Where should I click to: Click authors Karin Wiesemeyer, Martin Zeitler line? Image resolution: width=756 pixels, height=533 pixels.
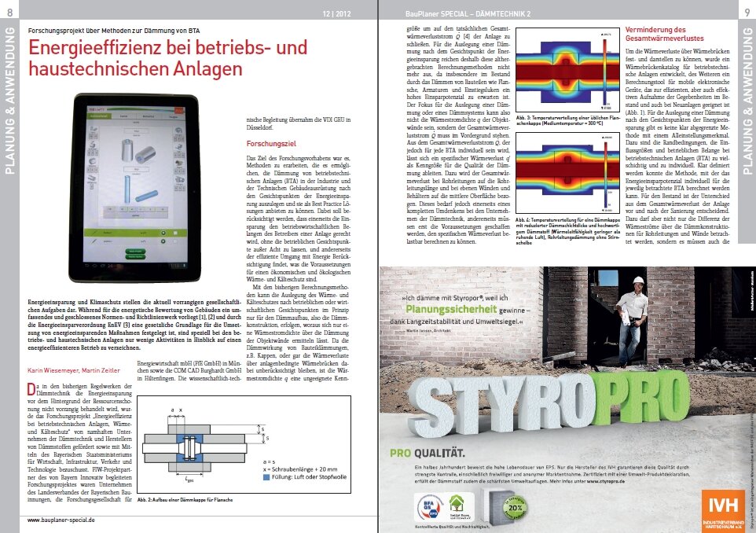(x=74, y=370)
